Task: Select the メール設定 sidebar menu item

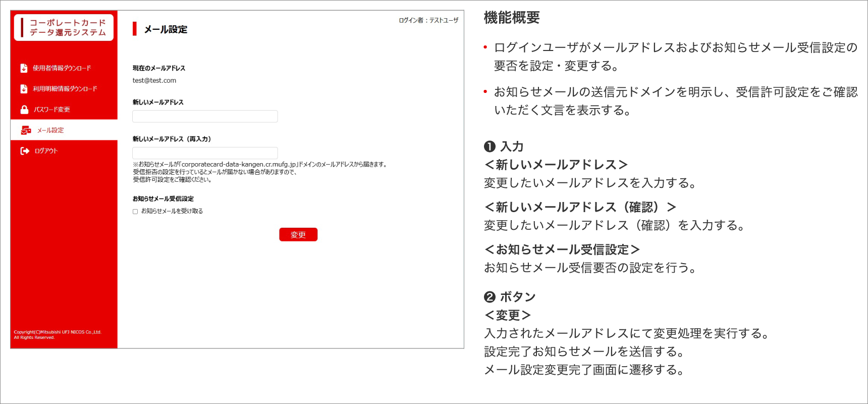Action: click(50, 130)
